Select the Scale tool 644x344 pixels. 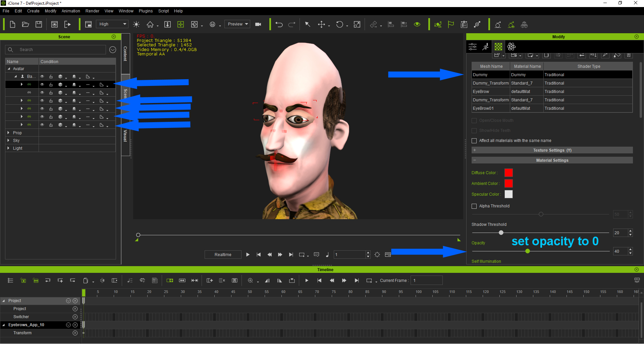[357, 24]
